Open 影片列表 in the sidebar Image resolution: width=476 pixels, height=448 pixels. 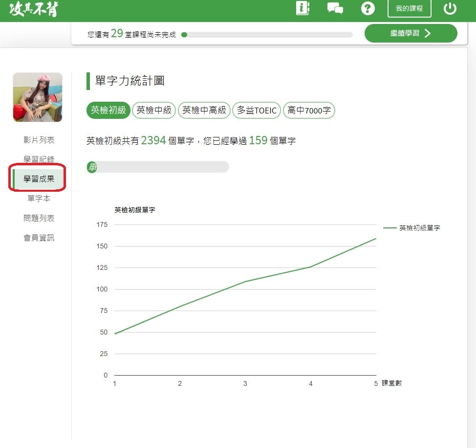pyautogui.click(x=39, y=140)
